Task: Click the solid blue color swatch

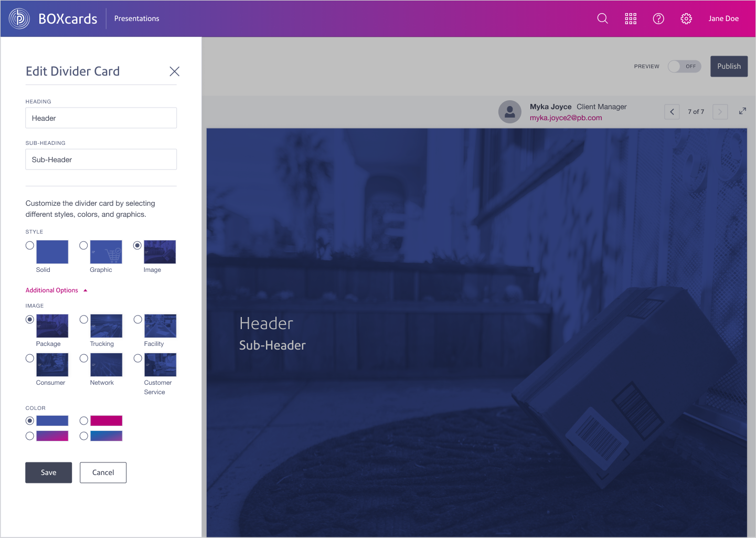Action: [52, 421]
